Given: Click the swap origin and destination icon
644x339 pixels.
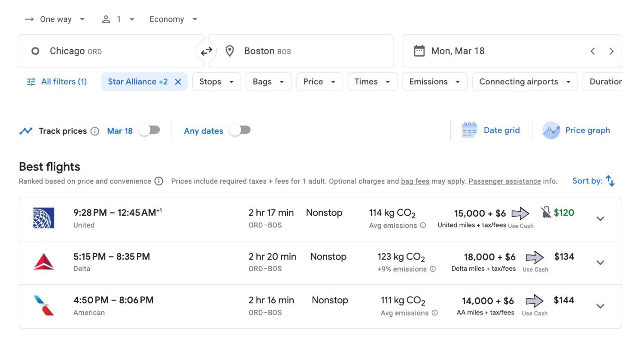Looking at the screenshot, I should pyautogui.click(x=207, y=51).
